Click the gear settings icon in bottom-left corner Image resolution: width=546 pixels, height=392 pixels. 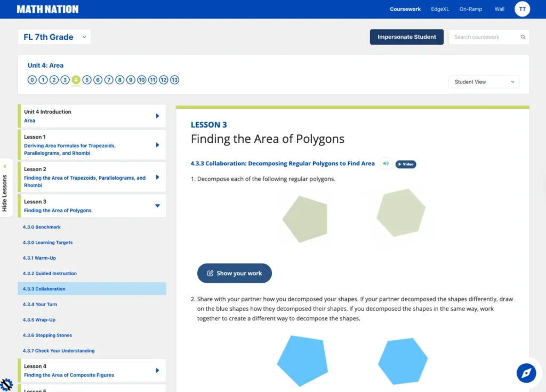click(6, 384)
